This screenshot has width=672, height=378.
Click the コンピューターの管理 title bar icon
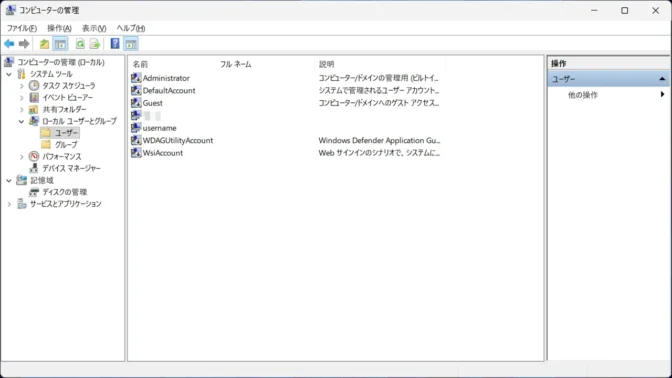pos(10,10)
